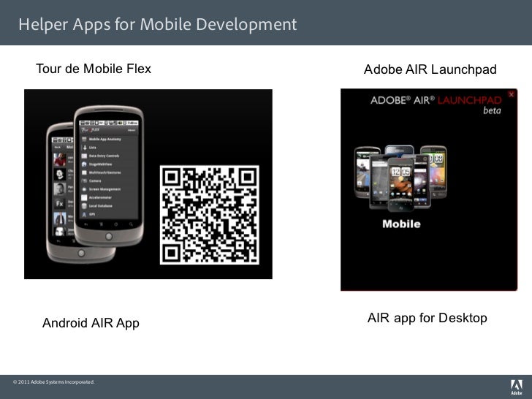Click the 'ADOBE AIR LAUNCHPAD' logo text
The height and width of the screenshot is (399, 532).
point(436,100)
